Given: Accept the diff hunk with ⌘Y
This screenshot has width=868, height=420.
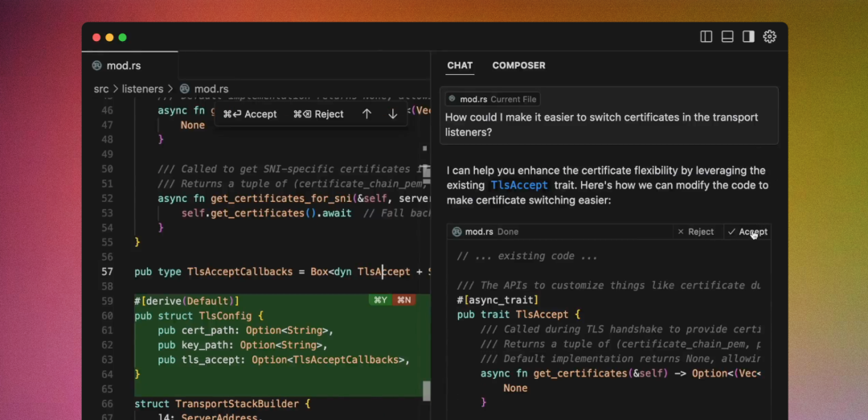Looking at the screenshot, I should pyautogui.click(x=380, y=300).
